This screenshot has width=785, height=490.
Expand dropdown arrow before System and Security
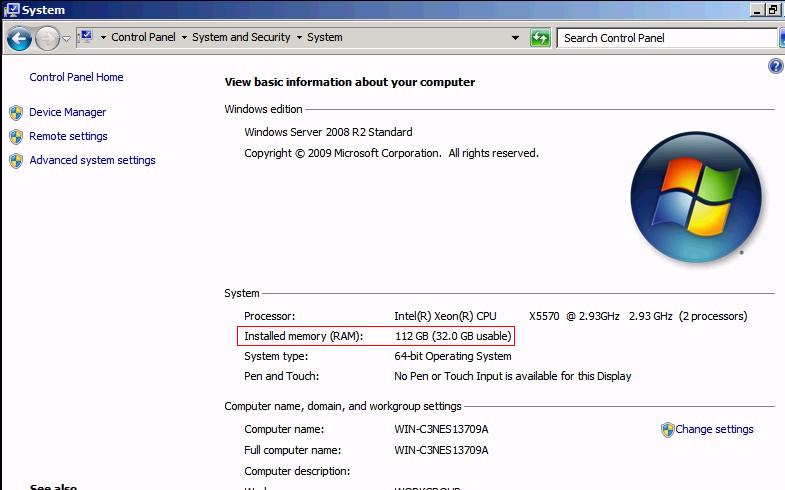(x=184, y=38)
